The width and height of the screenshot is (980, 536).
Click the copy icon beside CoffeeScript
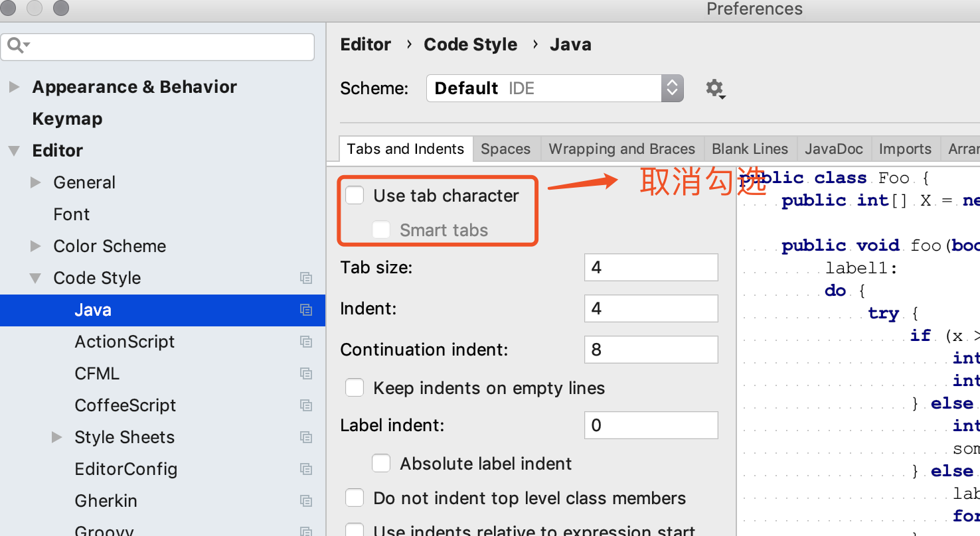point(306,405)
